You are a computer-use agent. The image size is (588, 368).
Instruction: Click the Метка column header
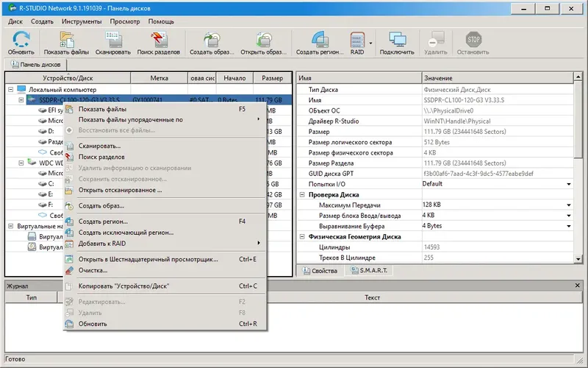(x=159, y=78)
